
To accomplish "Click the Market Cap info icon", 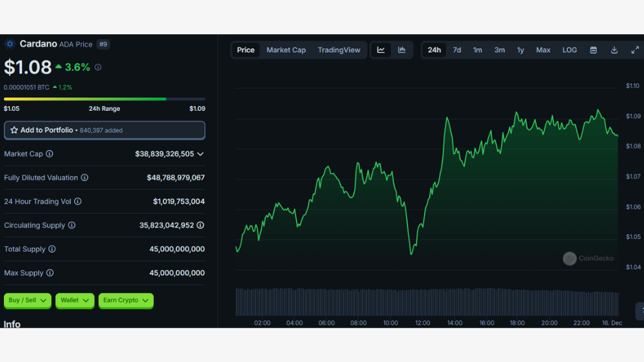I will coord(50,154).
